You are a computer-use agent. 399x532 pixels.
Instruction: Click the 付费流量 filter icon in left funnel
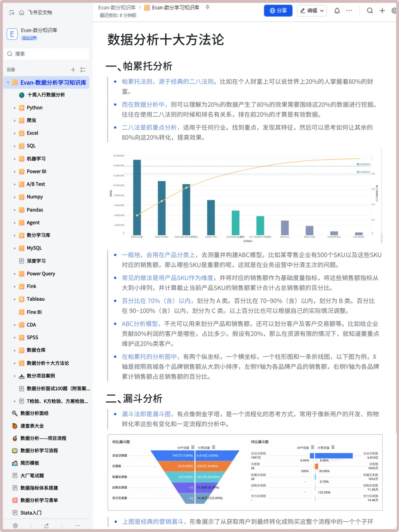click(214, 447)
